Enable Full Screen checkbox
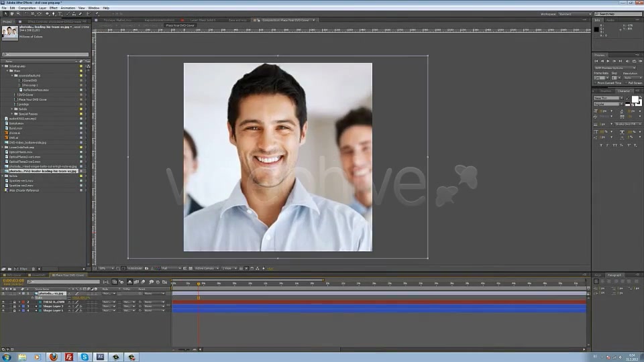Viewport: 644px width, 362px height. click(627, 83)
